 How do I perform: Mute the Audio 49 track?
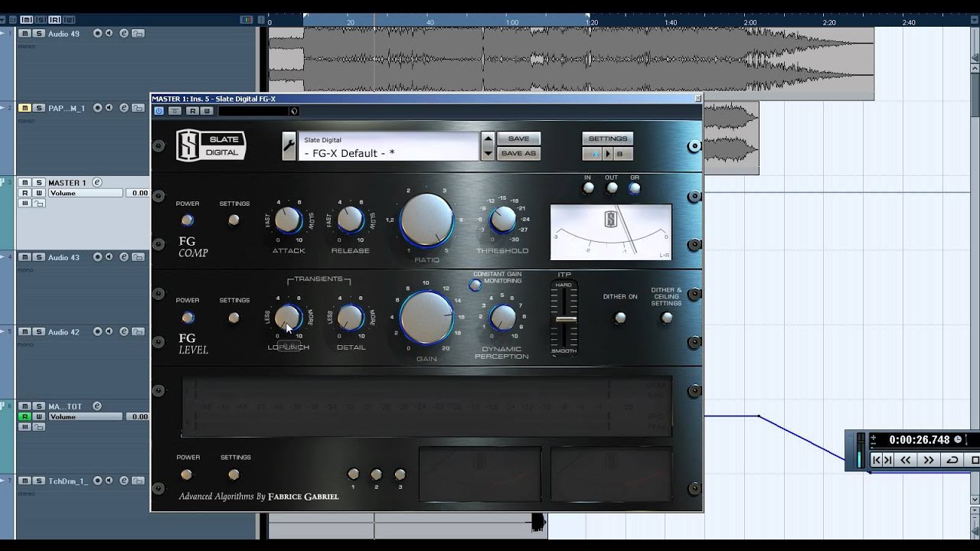pos(24,34)
